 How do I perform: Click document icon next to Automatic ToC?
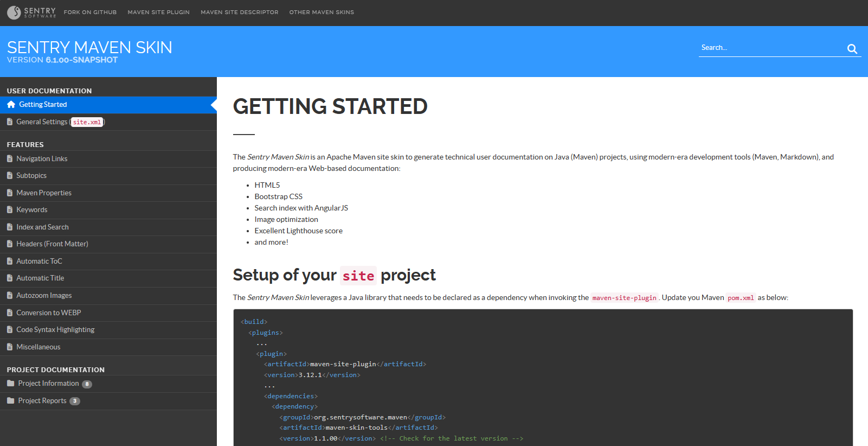coord(10,262)
